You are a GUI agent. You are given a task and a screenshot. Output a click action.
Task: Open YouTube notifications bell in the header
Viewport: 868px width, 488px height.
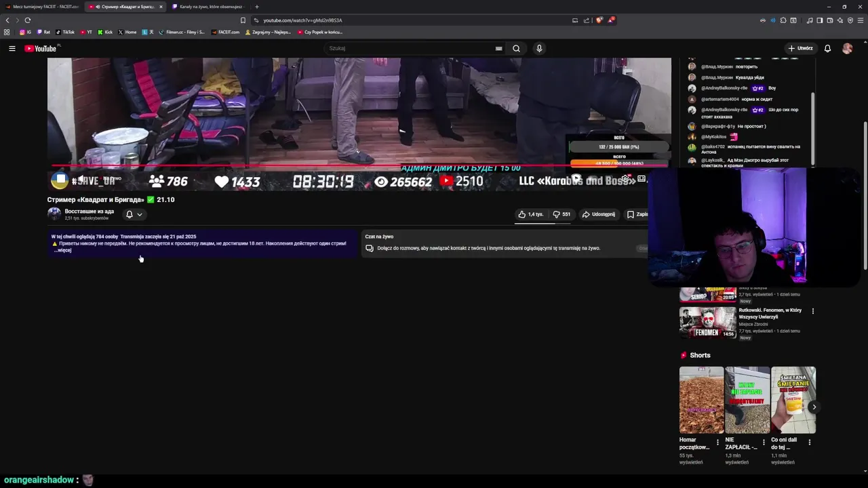tap(827, 48)
